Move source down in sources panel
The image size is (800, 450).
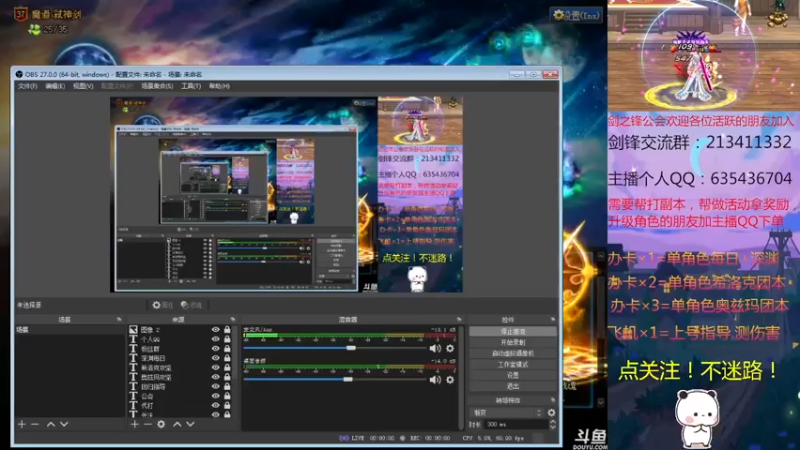pyautogui.click(x=190, y=424)
